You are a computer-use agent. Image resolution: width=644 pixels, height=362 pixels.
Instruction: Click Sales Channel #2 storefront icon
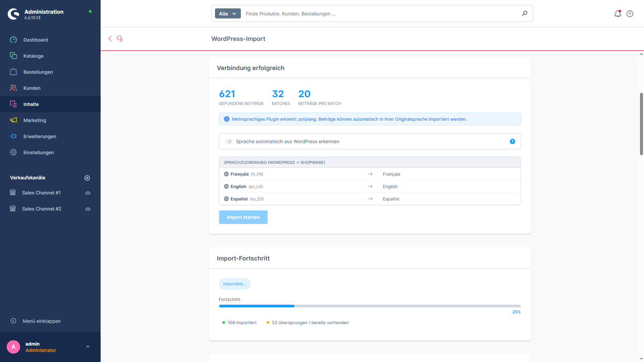click(x=13, y=208)
